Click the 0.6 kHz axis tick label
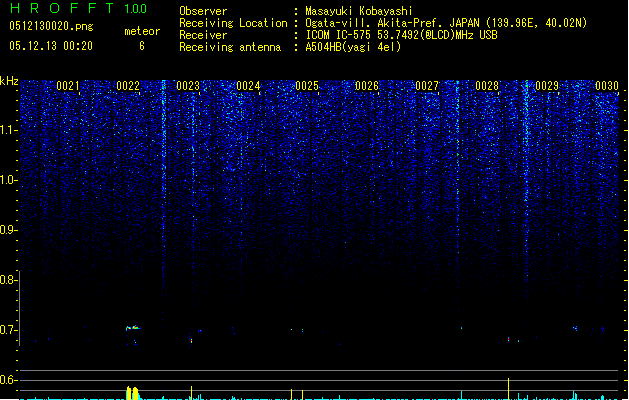Screen dimensions: 629x400 click(8, 380)
